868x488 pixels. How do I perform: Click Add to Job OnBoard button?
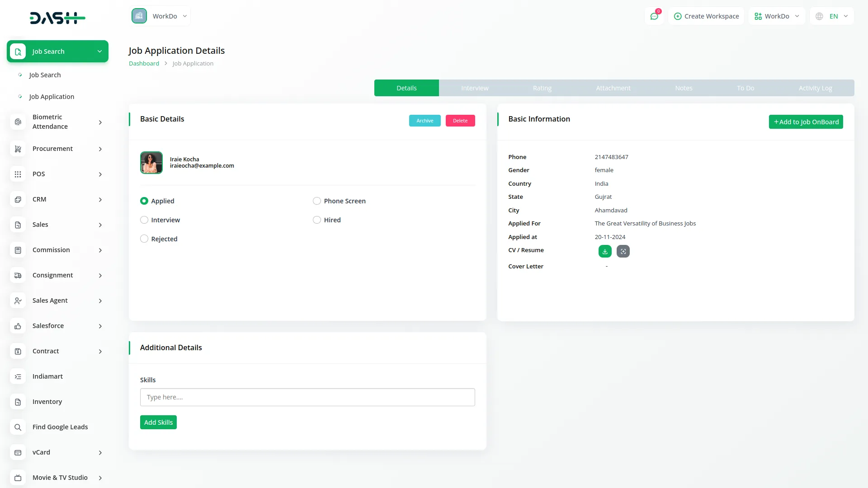point(806,122)
